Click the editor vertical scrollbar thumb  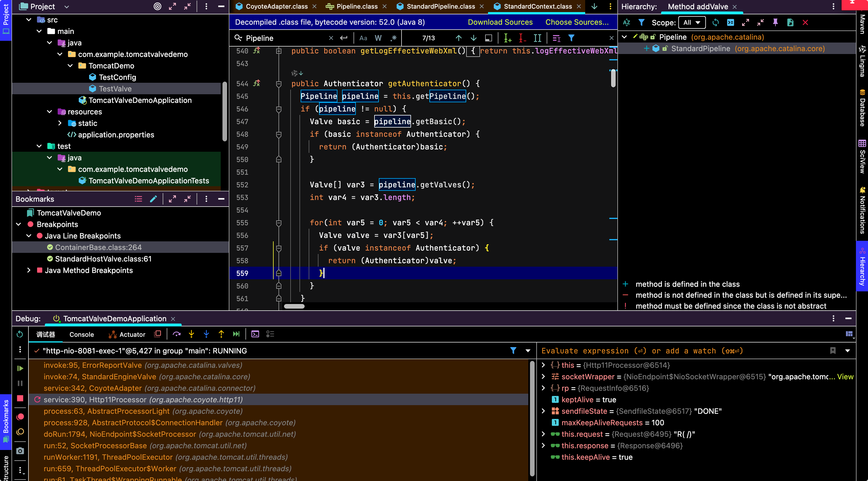click(x=613, y=78)
